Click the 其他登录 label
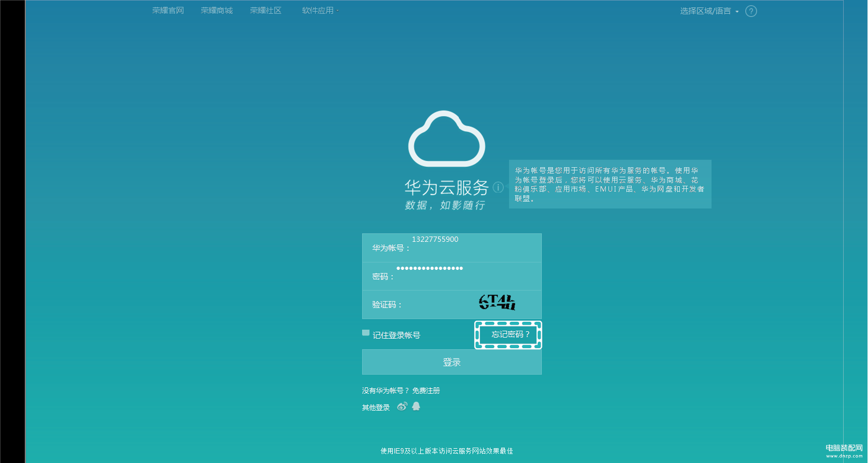The width and height of the screenshot is (868, 463). 376,407
